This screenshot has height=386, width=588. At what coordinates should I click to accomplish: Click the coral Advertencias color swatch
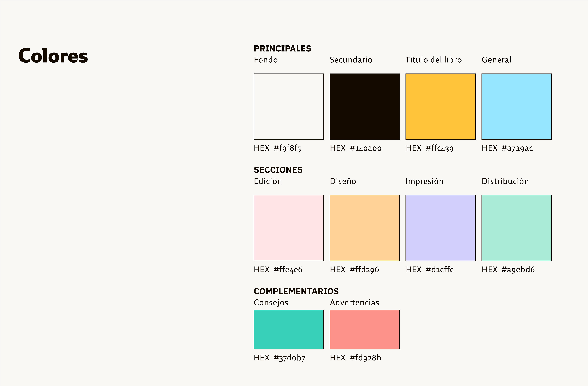364,329
